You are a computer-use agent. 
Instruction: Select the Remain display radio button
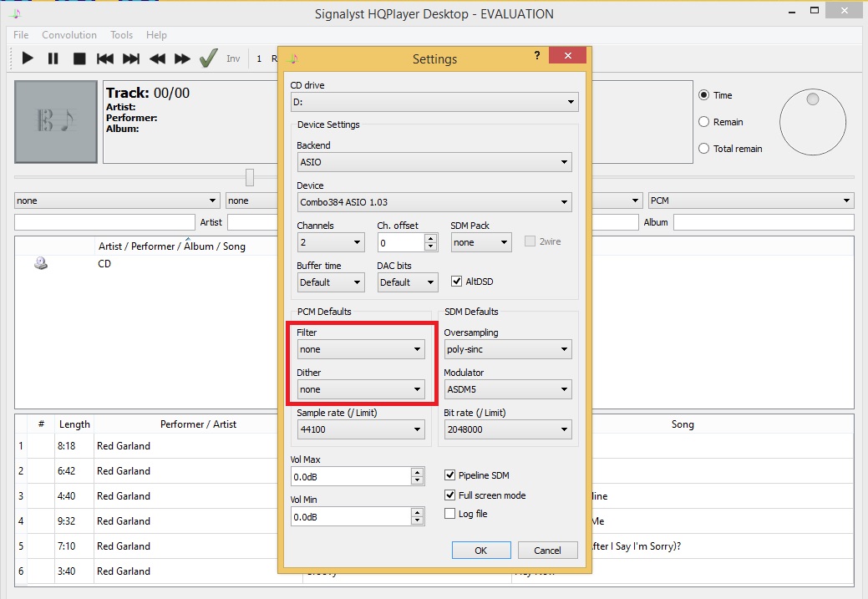[x=703, y=122]
